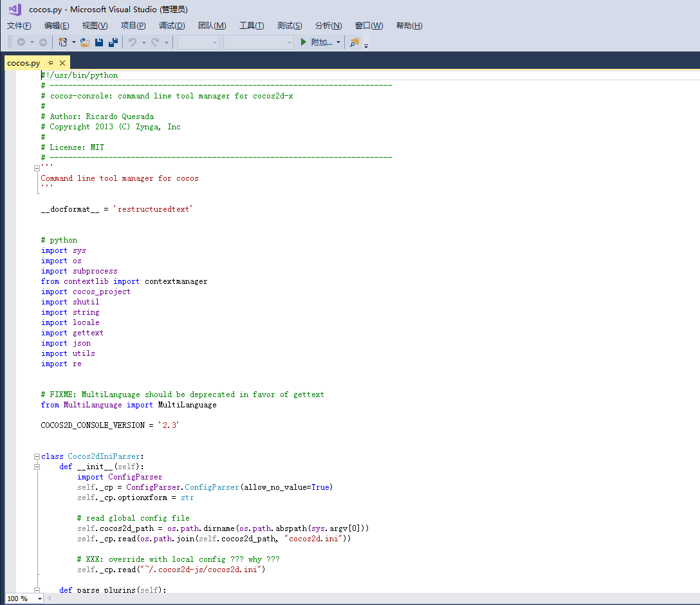Screen dimensions: 700x605
Task: Pin the cocos.py tab
Action: tap(50, 63)
